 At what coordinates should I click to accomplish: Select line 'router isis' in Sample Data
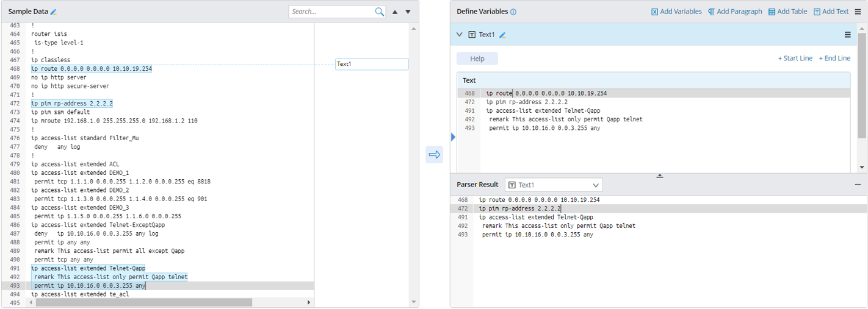pos(49,34)
